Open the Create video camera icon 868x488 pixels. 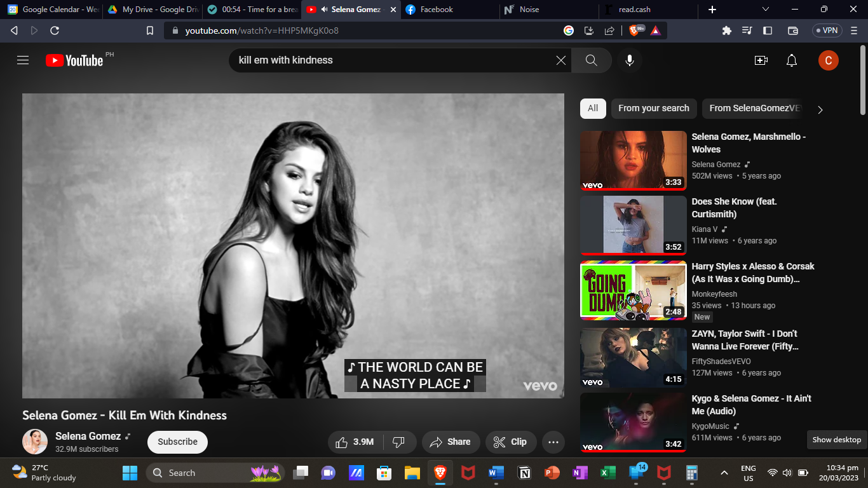click(761, 60)
